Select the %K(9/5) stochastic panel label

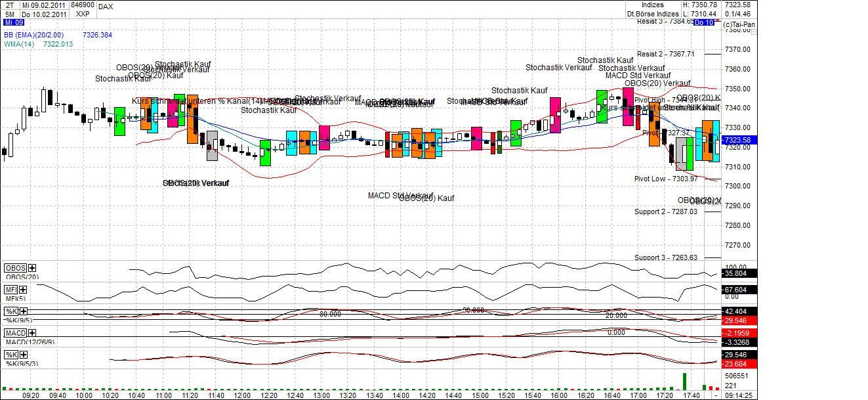coord(12,311)
